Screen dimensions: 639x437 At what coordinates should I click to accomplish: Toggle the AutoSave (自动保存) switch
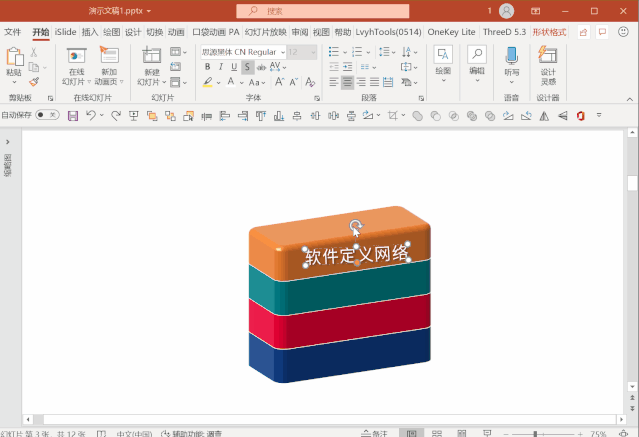(47, 115)
